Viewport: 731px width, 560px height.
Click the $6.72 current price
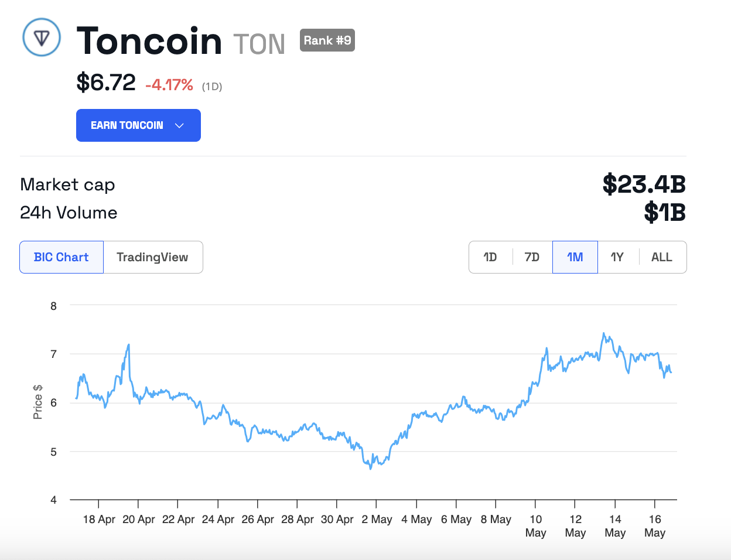106,83
